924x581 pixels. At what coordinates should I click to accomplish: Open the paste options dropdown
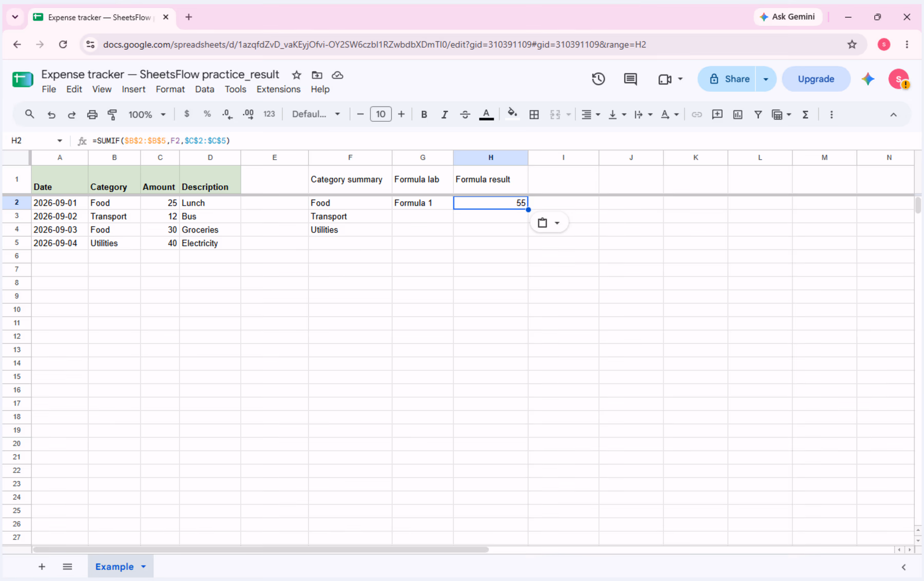[549, 223]
